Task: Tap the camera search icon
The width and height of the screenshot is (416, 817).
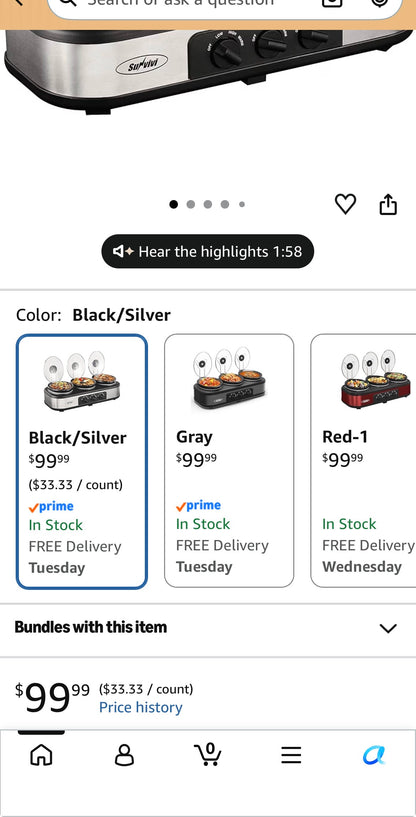Action: [332, 3]
